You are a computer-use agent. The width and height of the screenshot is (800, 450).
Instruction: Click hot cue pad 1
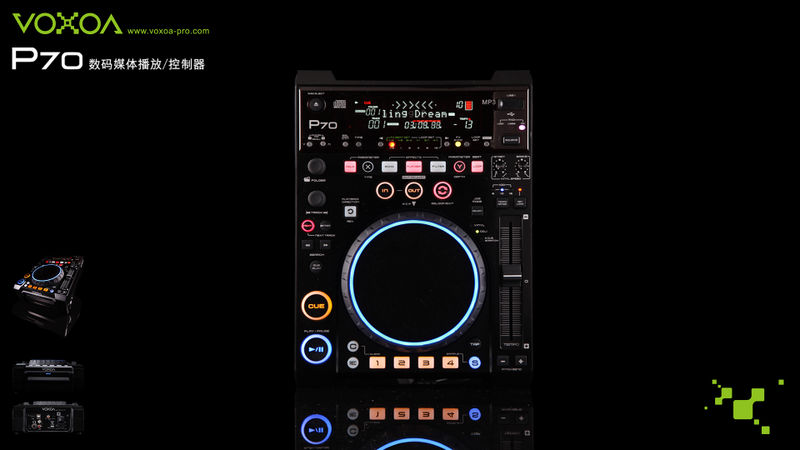(x=377, y=362)
